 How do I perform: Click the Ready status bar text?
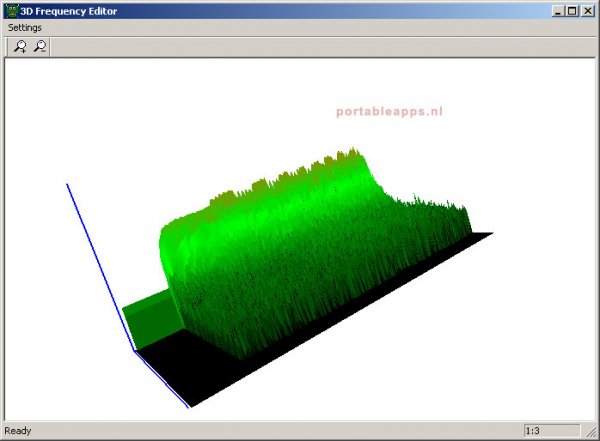click(x=18, y=431)
